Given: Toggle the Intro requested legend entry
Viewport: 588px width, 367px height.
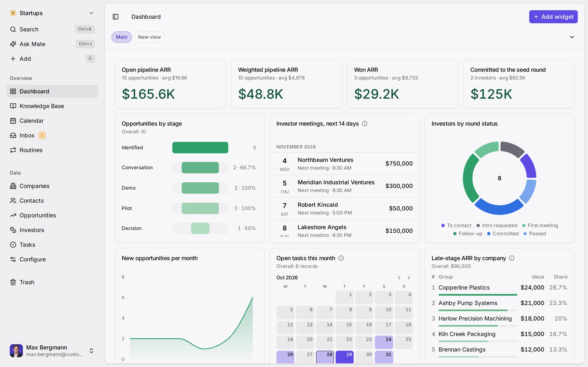Looking at the screenshot, I should click(497, 226).
